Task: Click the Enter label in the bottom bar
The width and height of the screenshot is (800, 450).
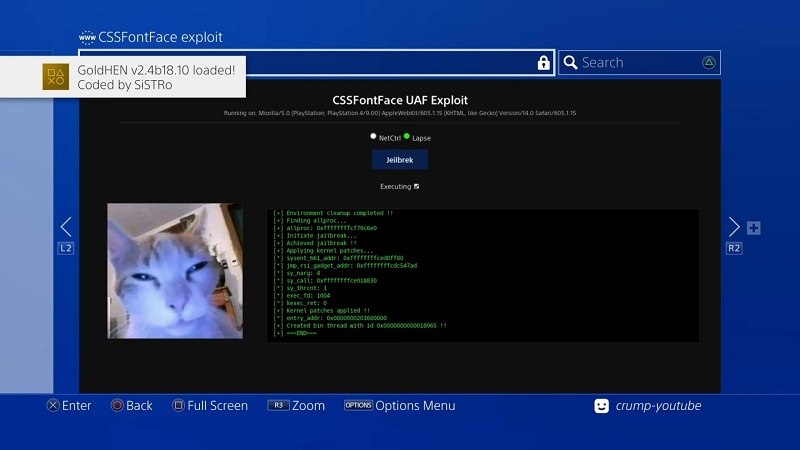Action: coord(77,406)
